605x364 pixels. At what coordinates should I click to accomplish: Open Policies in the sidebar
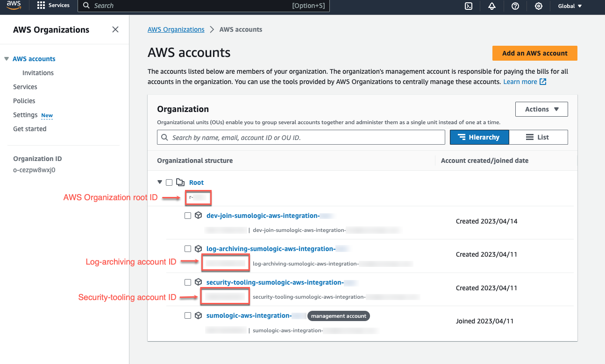pyautogui.click(x=24, y=100)
